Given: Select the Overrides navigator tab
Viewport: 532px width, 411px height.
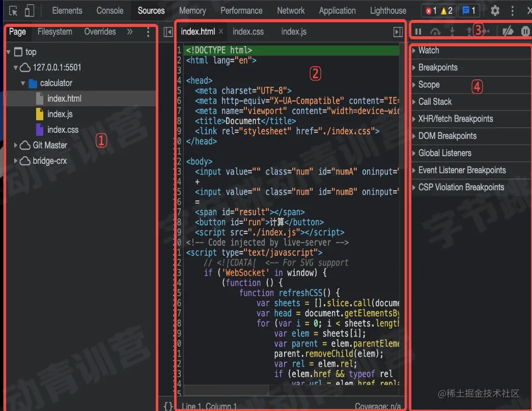Looking at the screenshot, I should 100,32.
